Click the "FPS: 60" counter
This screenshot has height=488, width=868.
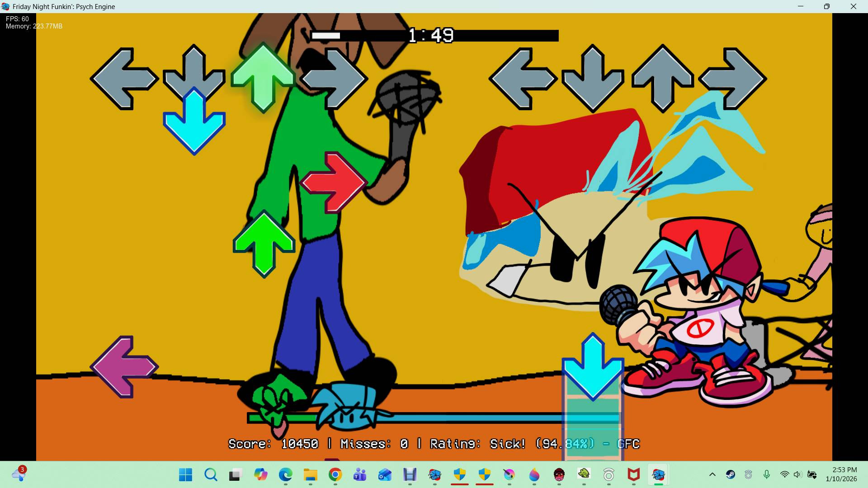coord(17,19)
